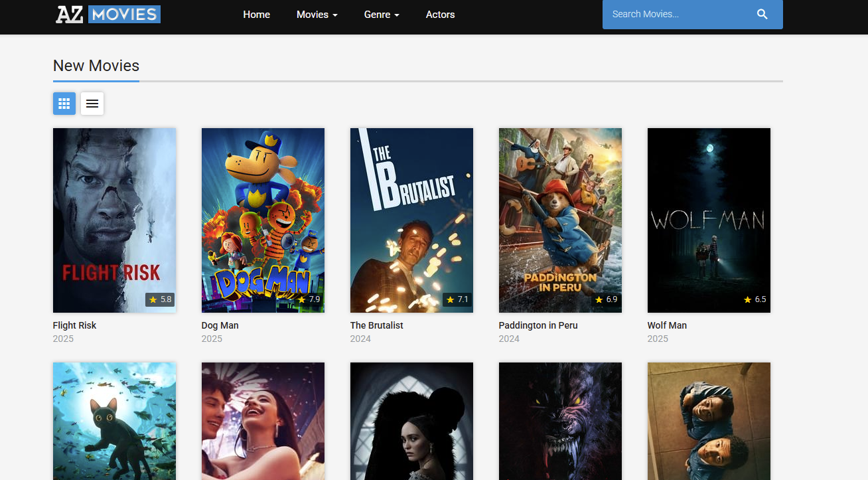The height and width of the screenshot is (480, 868).
Task: Open the Flight Risk poster
Action: tap(114, 220)
